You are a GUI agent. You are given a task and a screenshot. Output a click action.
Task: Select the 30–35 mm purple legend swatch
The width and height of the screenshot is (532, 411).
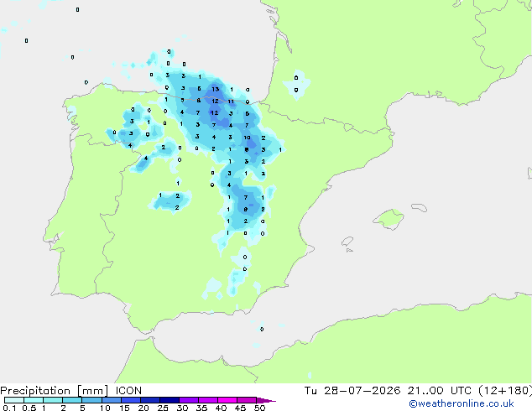coord(189,400)
